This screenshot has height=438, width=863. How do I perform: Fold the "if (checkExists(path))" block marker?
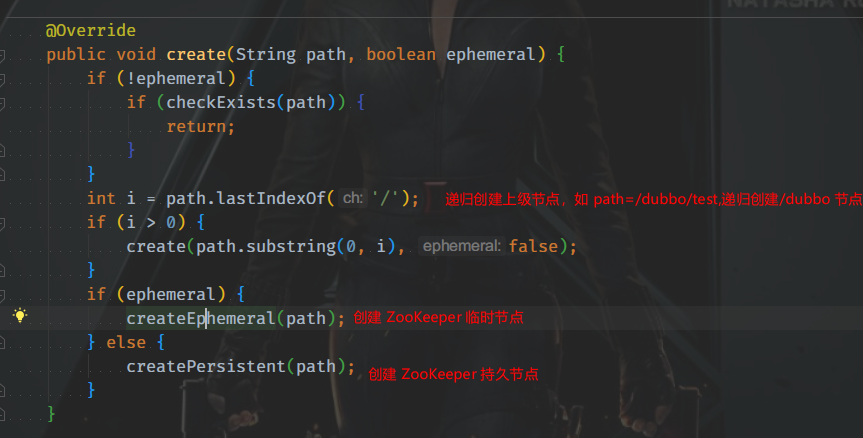[x=2, y=103]
